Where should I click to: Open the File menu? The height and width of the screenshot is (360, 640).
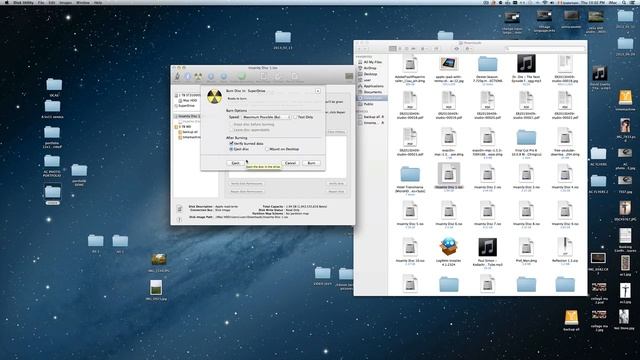click(x=41, y=2)
